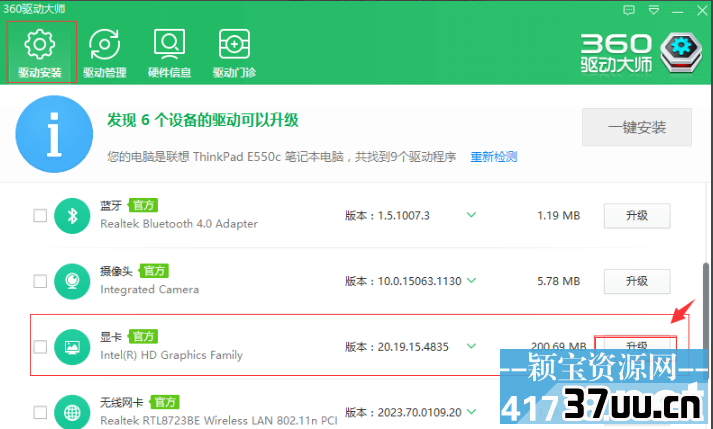Click the Realtek RTL8723BE Wireless LAN text
The height and width of the screenshot is (429, 713).
(219, 420)
